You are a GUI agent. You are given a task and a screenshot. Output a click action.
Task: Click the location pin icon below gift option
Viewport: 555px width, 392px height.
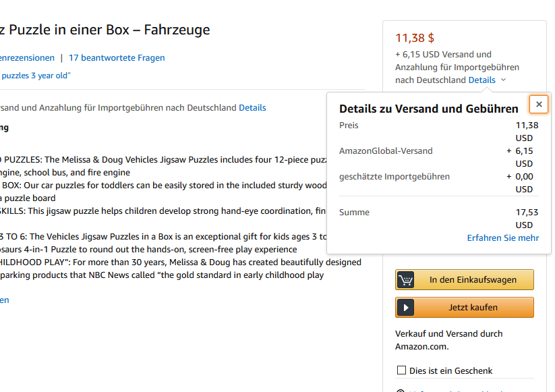pos(401,390)
